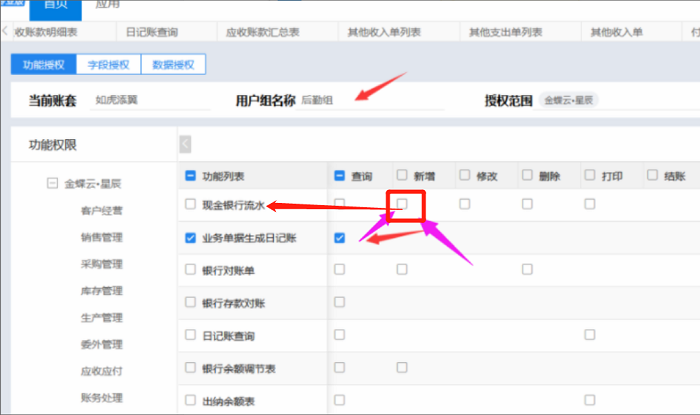Select 客户经营 in the module tree
The height and width of the screenshot is (415, 700).
tap(102, 211)
